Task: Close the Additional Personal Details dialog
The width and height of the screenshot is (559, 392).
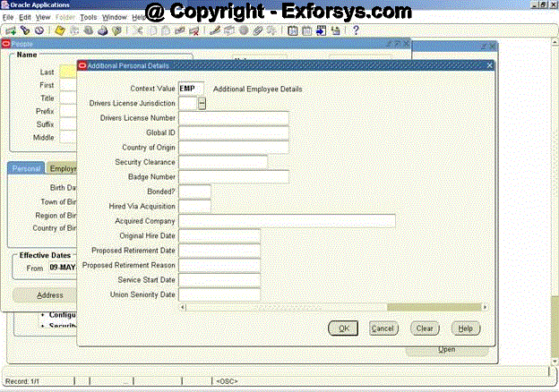Action: (489, 65)
